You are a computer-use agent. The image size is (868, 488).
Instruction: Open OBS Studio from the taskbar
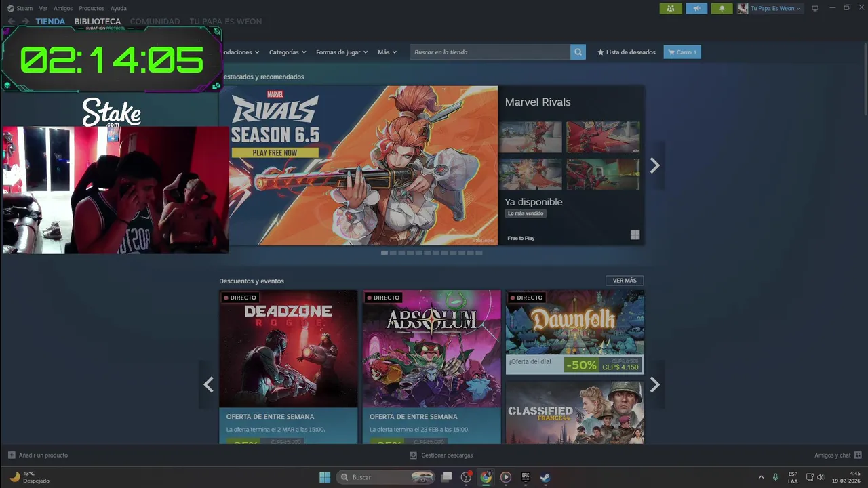click(466, 477)
